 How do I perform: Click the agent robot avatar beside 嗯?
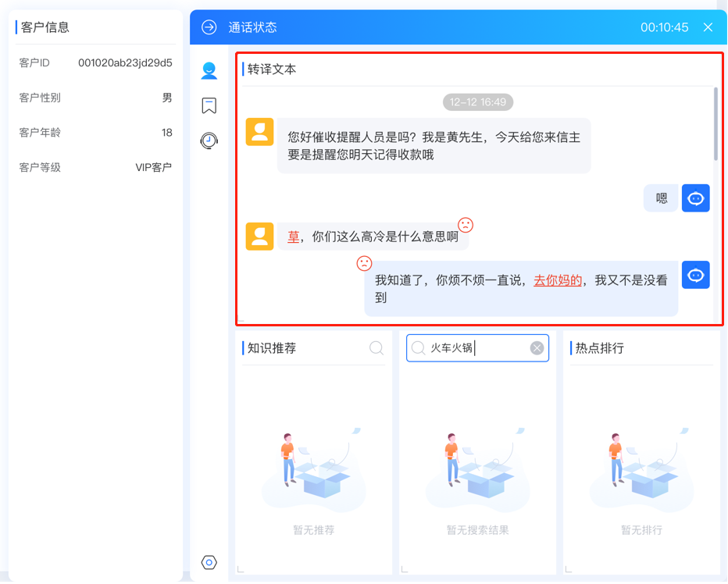tap(695, 198)
